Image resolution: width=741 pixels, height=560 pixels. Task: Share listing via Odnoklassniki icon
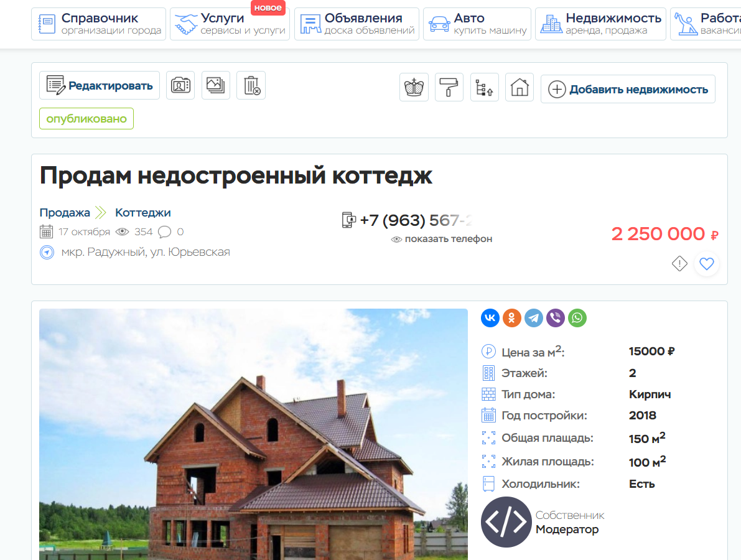coord(512,318)
